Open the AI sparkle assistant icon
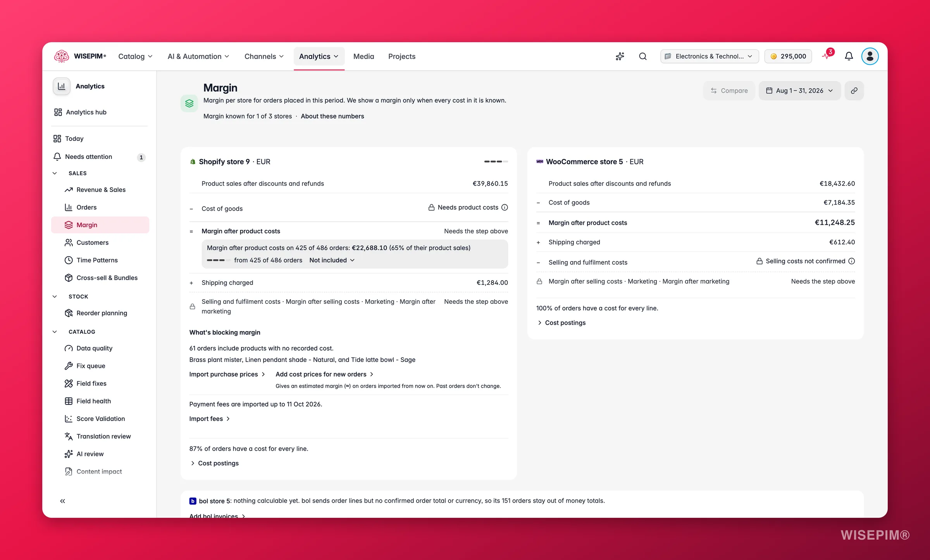 click(x=620, y=57)
